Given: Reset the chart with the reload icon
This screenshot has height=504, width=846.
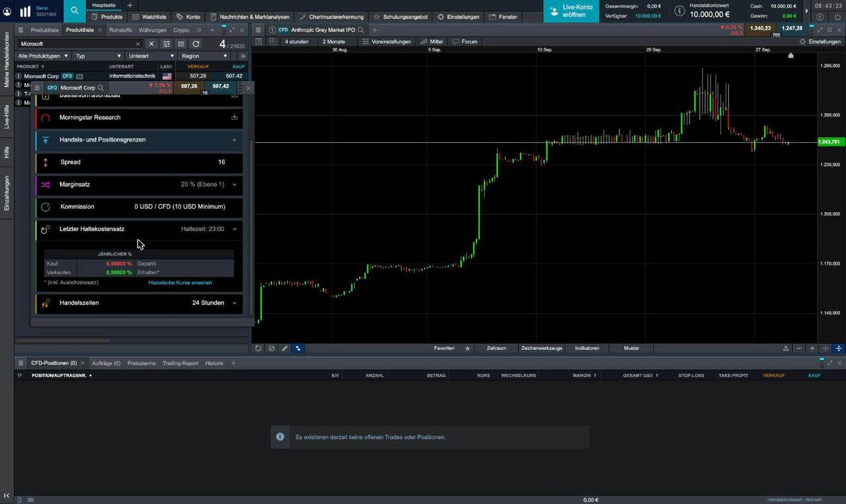Looking at the screenshot, I should click(x=258, y=348).
